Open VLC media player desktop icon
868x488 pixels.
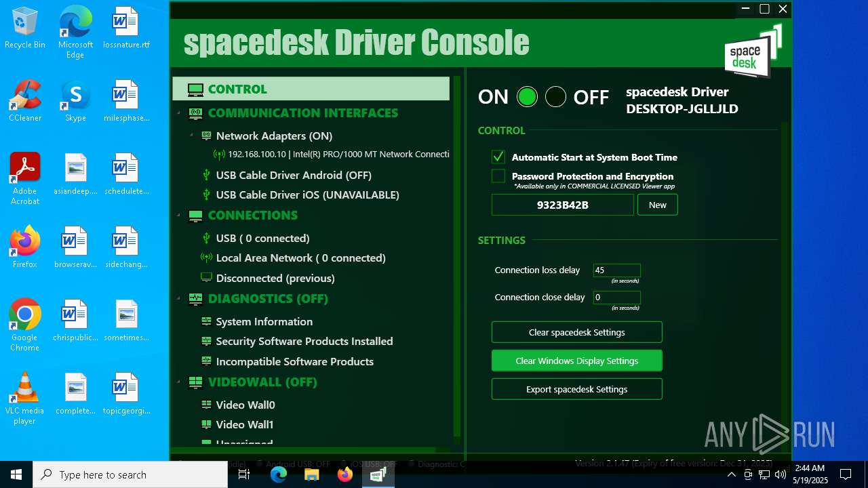(x=25, y=399)
